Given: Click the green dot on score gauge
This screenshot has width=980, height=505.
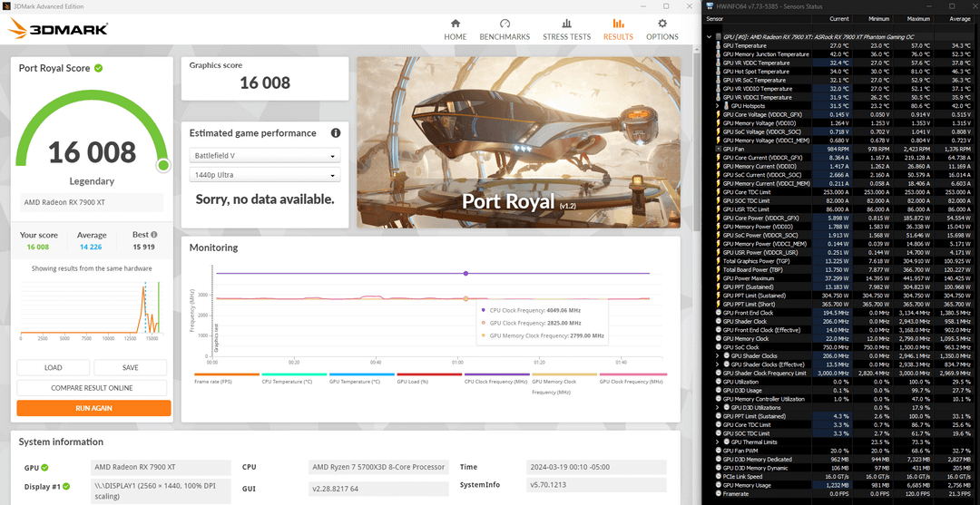Looking at the screenshot, I should (163, 165).
